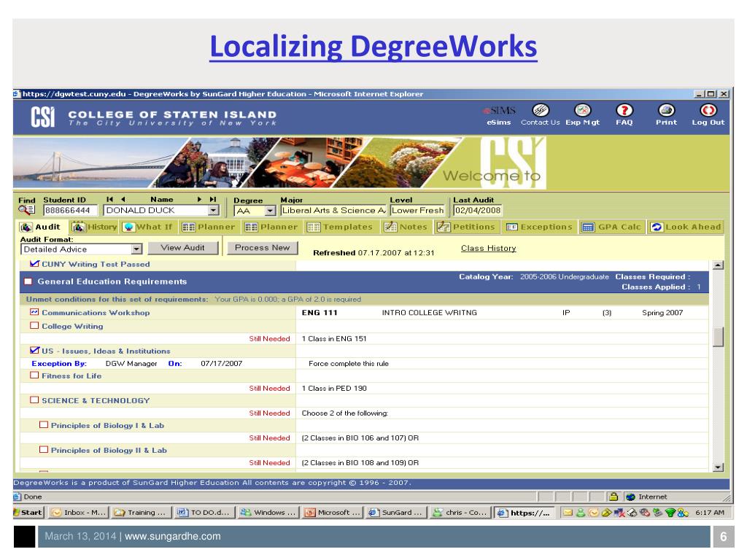Go to the next student arrow
The width and height of the screenshot is (747, 560).
200,200
